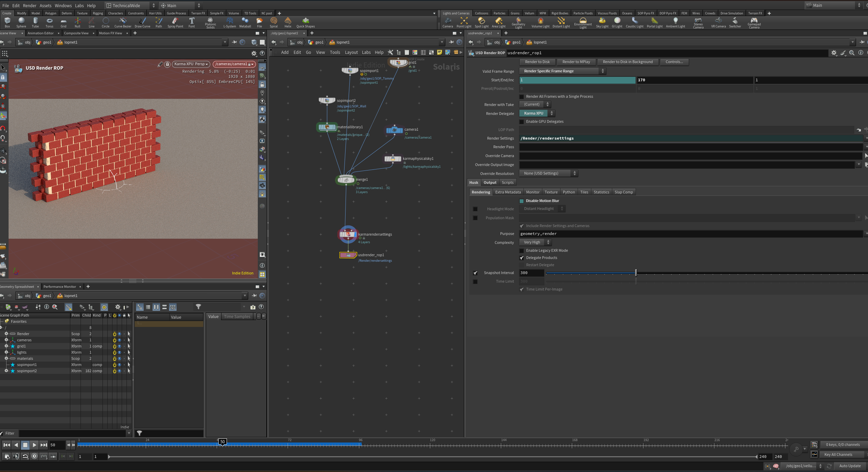Viewport: 868px width, 472px height.
Task: Open the Valid Frame Range dropdown
Action: pos(563,71)
